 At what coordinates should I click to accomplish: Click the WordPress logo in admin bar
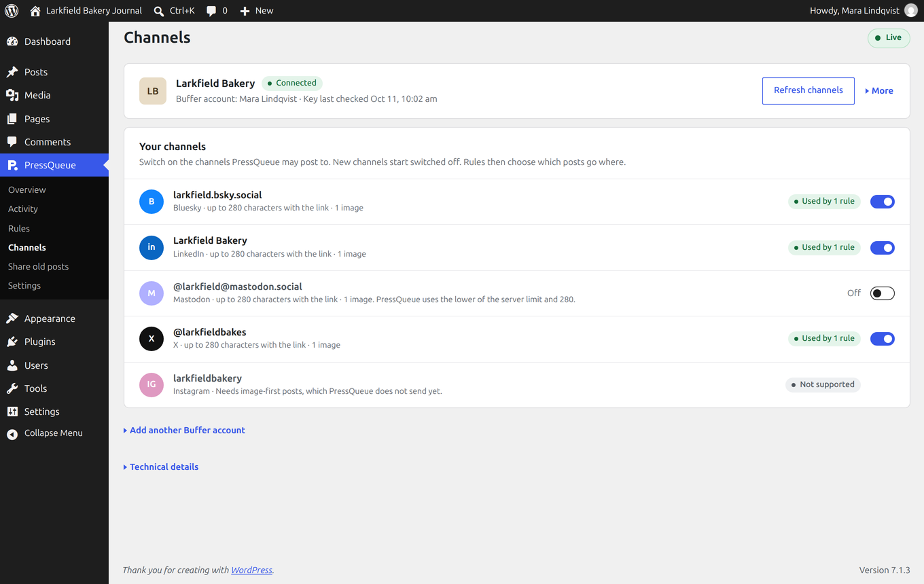click(12, 11)
